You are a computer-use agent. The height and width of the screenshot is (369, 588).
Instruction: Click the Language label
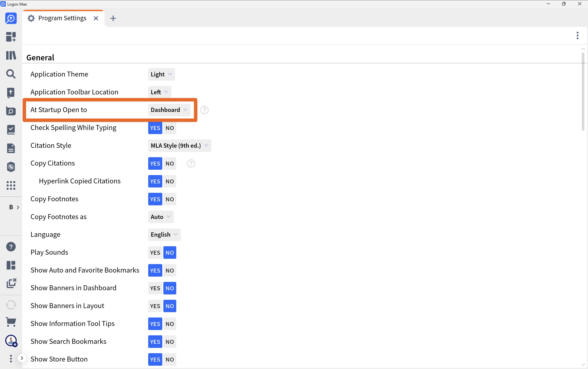45,235
